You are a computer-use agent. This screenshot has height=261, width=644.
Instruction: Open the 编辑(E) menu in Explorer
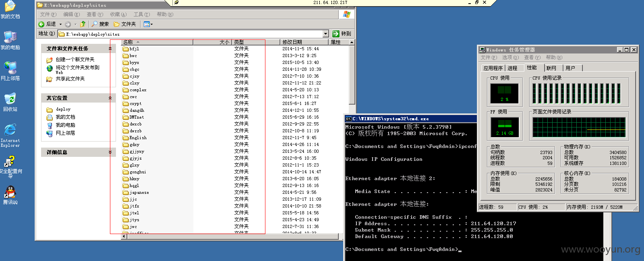click(72, 14)
